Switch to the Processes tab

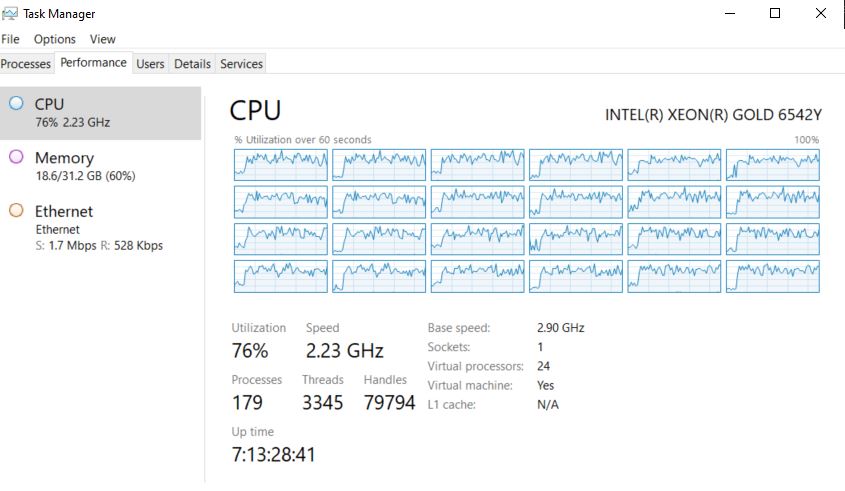click(26, 64)
